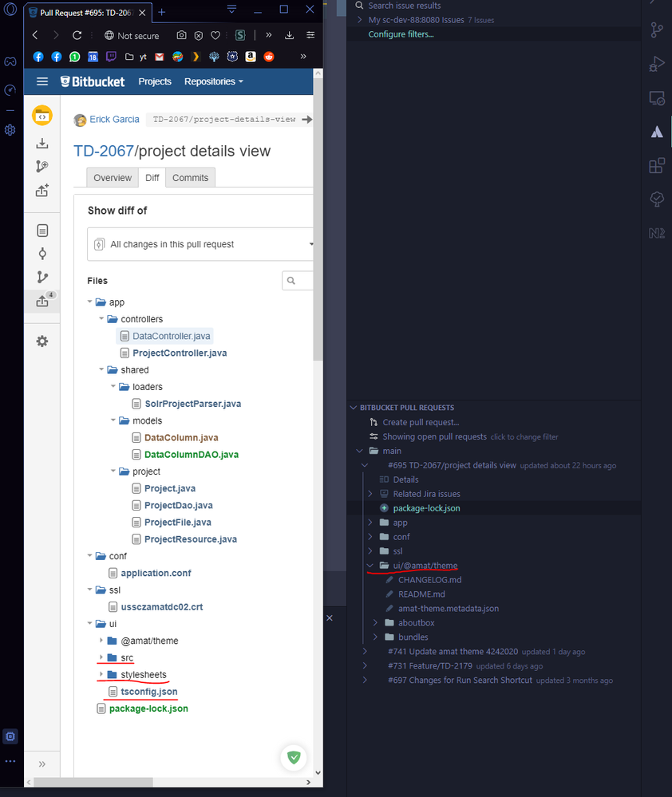Expand the stylesheets folder

click(x=101, y=674)
